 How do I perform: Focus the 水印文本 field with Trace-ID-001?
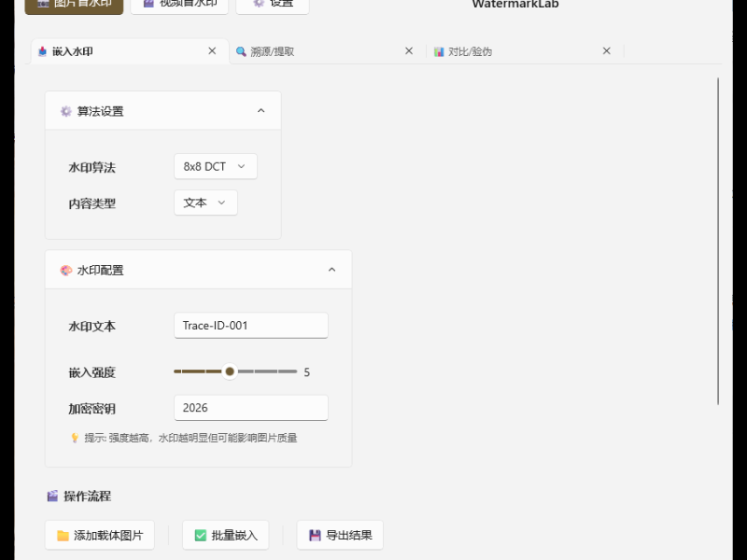(x=251, y=326)
